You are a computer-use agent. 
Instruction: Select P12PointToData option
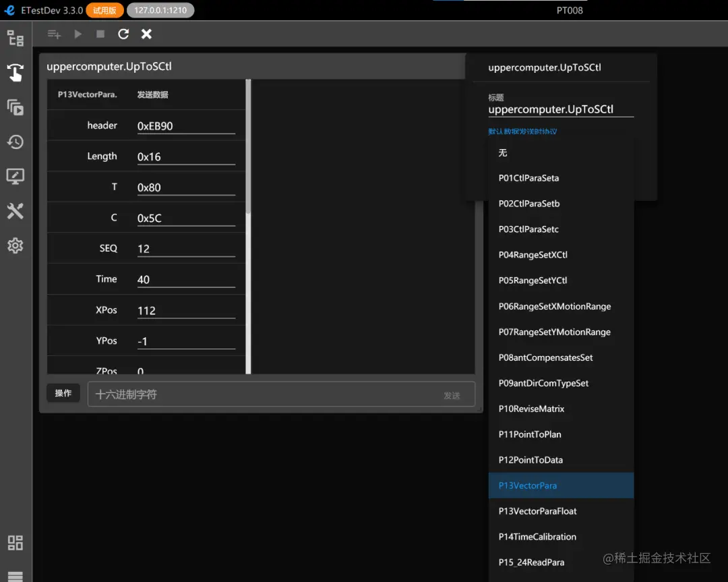coord(561,460)
